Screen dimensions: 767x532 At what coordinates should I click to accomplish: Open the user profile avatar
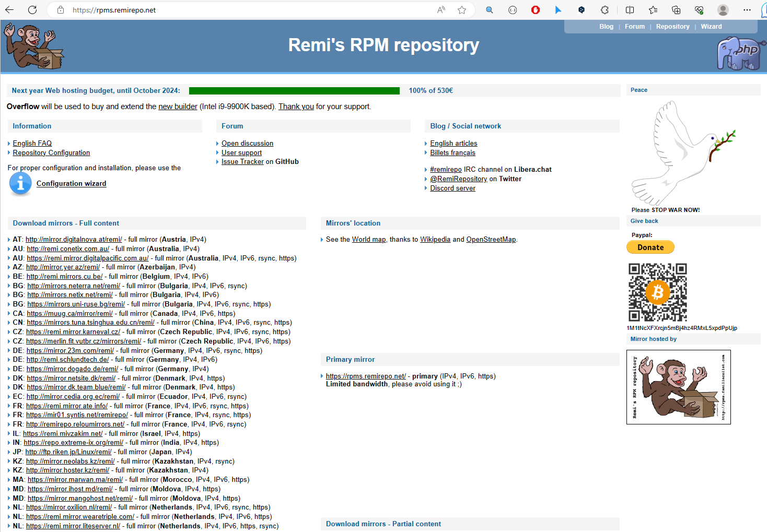(x=723, y=10)
